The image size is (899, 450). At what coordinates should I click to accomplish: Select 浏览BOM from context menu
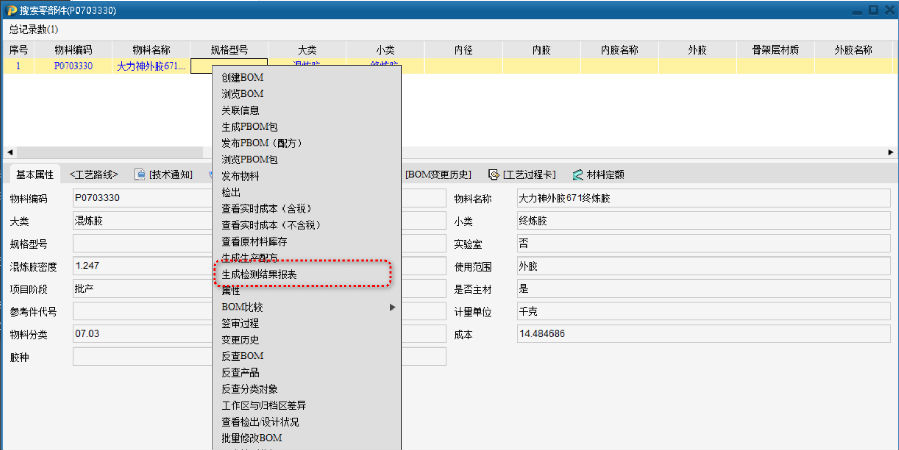(243, 93)
